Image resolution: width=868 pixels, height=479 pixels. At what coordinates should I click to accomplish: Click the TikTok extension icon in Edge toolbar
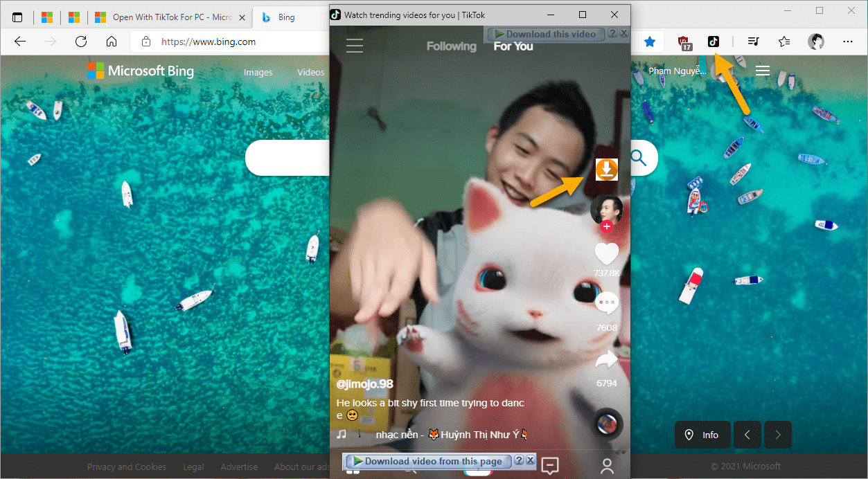tap(714, 42)
